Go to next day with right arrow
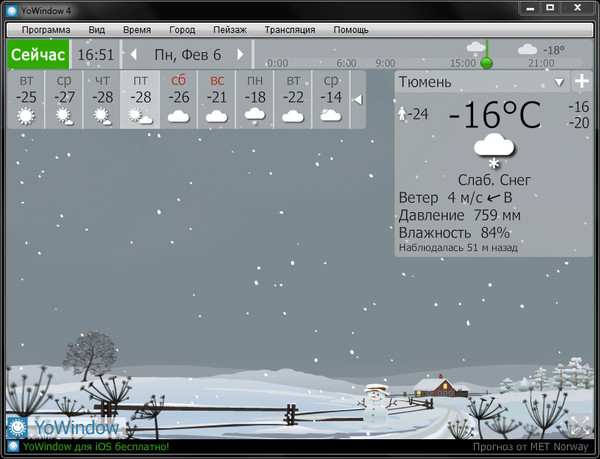 pyautogui.click(x=240, y=54)
